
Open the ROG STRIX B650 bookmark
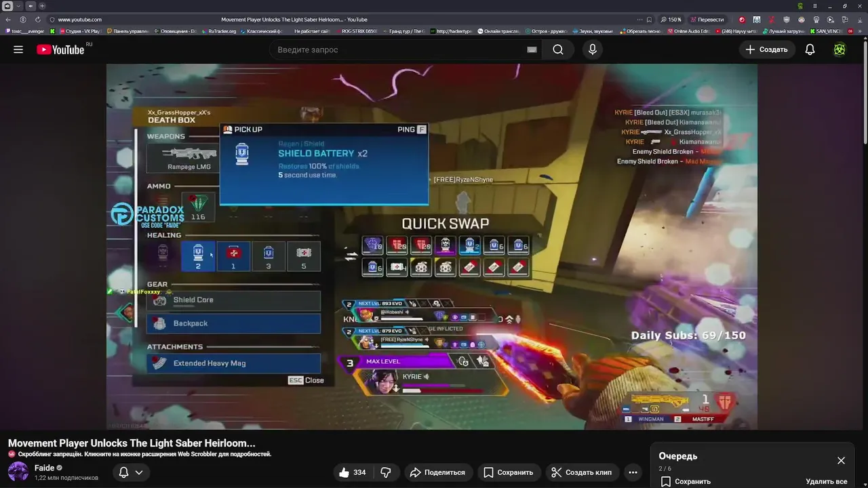point(357,31)
